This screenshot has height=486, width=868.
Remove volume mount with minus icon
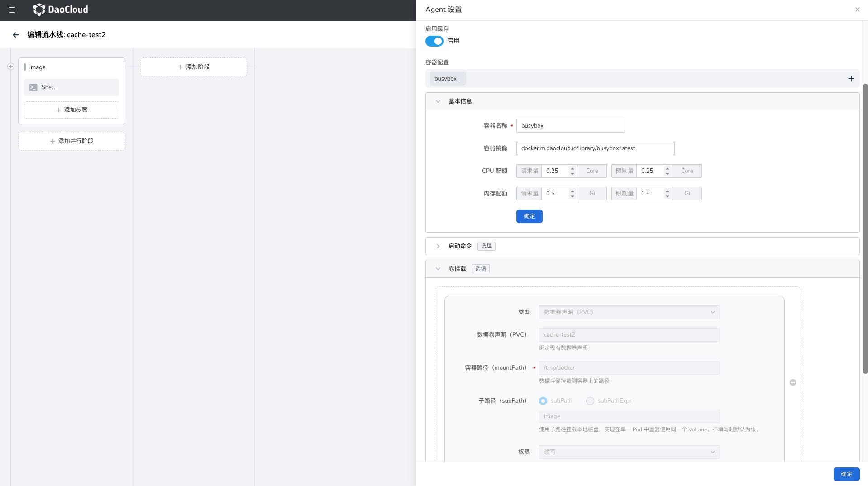(x=792, y=382)
